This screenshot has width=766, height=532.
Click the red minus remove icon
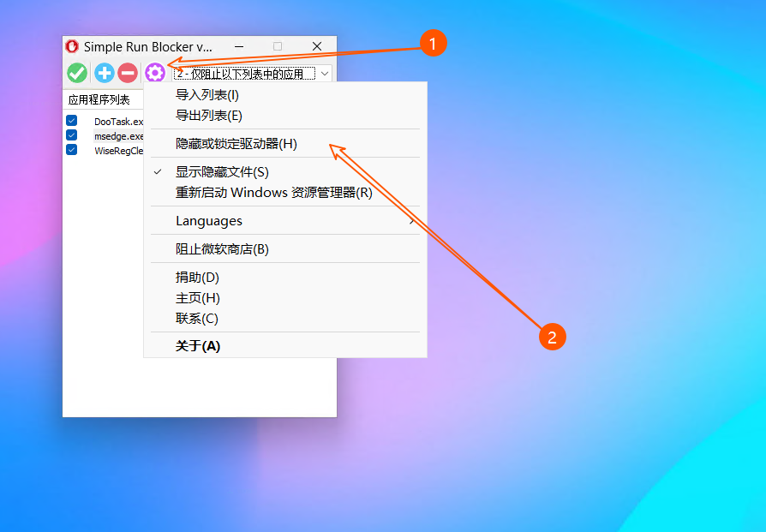pyautogui.click(x=128, y=74)
